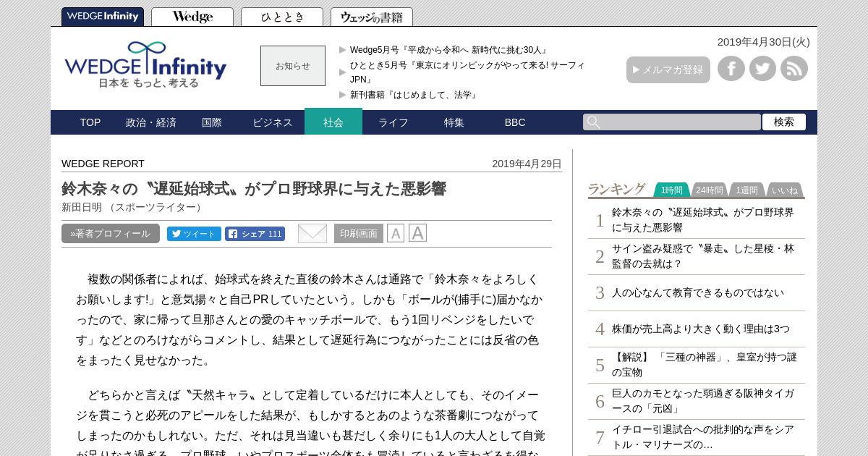868x456 pixels.
Task: Open the 国際 navigation item
Action: tap(212, 122)
